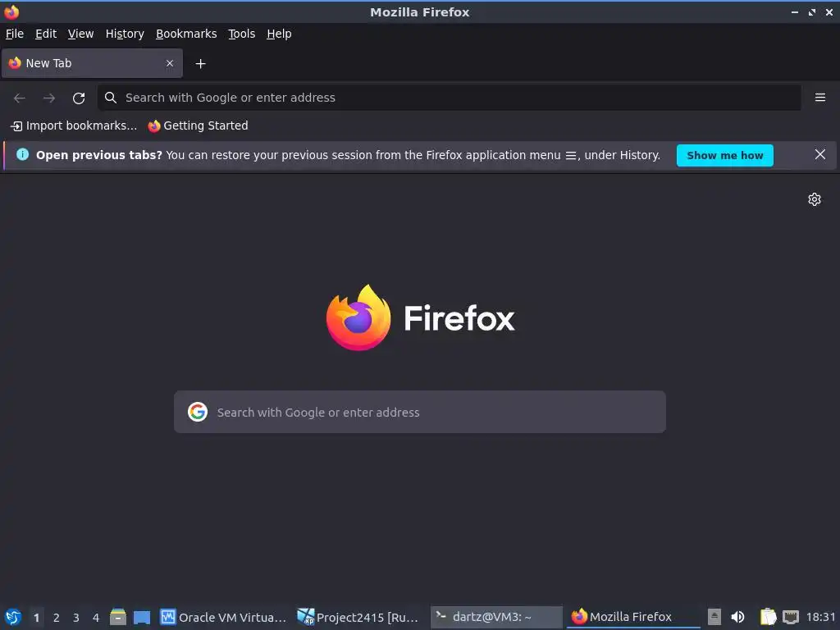
Task: Click the Show me how button
Action: [725, 155]
